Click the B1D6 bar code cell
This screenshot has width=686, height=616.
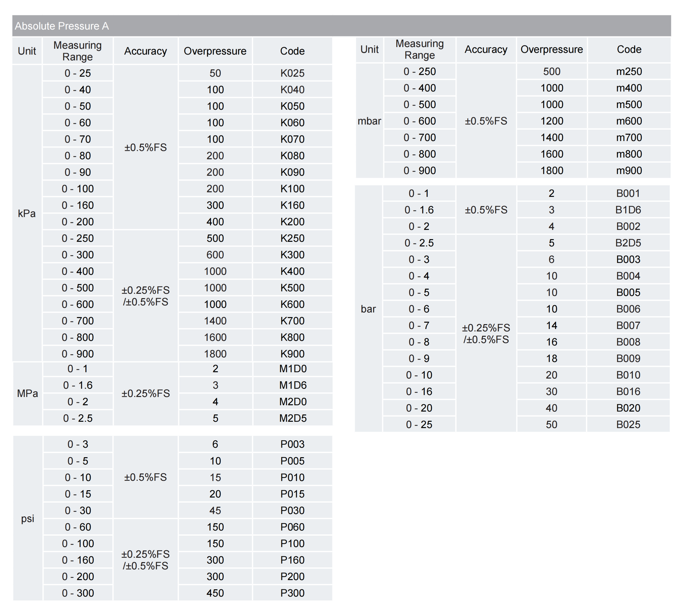click(628, 210)
